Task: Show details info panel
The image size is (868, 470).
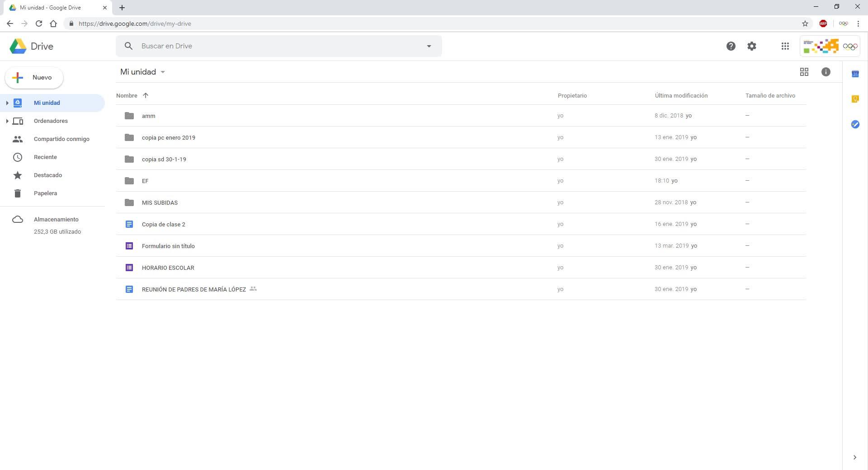Action: (826, 72)
